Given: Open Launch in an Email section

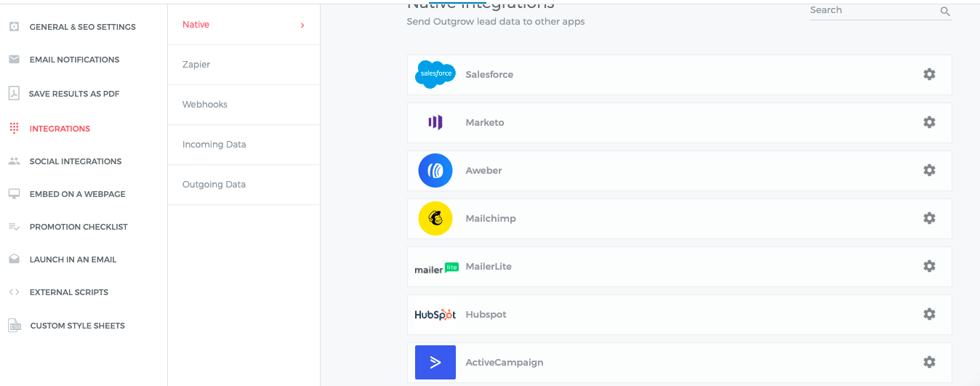Looking at the screenshot, I should point(73,260).
